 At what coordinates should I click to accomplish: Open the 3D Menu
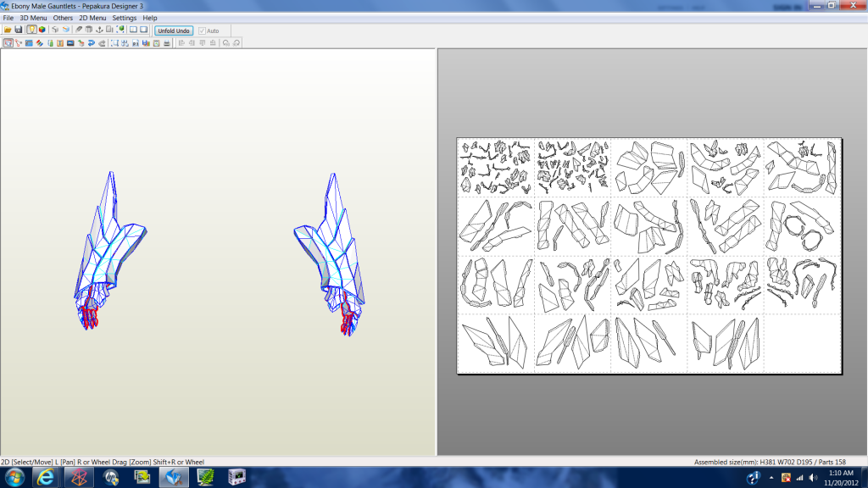click(33, 18)
